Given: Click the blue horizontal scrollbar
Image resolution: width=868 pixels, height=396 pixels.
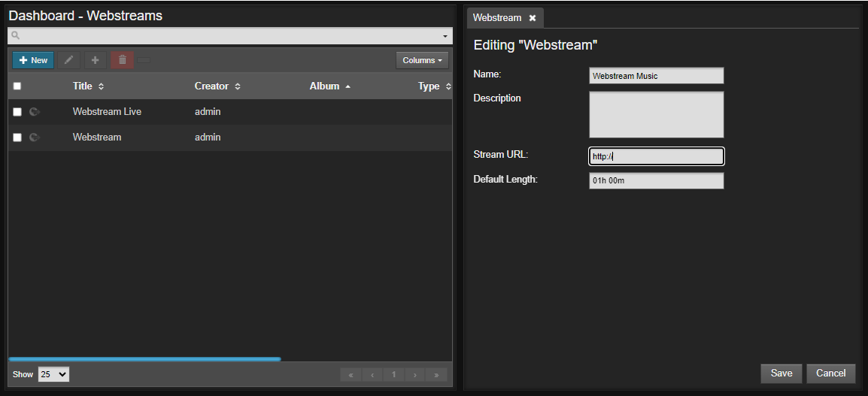Looking at the screenshot, I should pyautogui.click(x=145, y=359).
